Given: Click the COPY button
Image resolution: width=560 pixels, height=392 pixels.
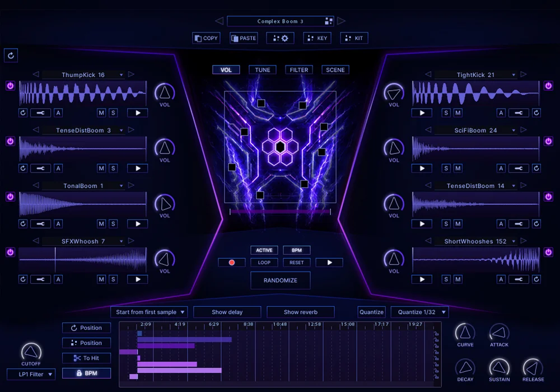Looking at the screenshot, I should (207, 38).
